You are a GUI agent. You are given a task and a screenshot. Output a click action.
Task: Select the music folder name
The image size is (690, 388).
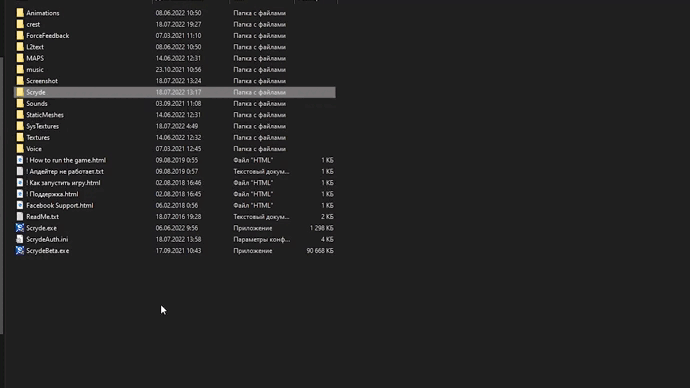point(35,70)
